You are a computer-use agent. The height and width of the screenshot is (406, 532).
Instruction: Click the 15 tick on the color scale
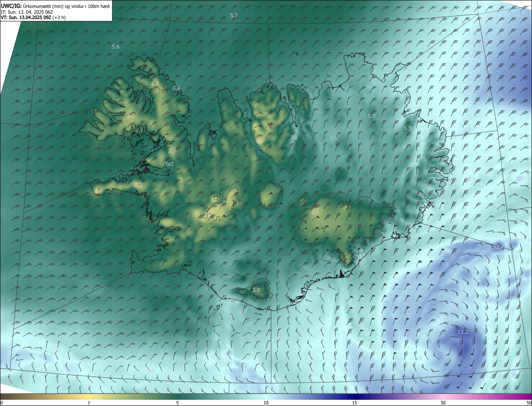(355, 403)
